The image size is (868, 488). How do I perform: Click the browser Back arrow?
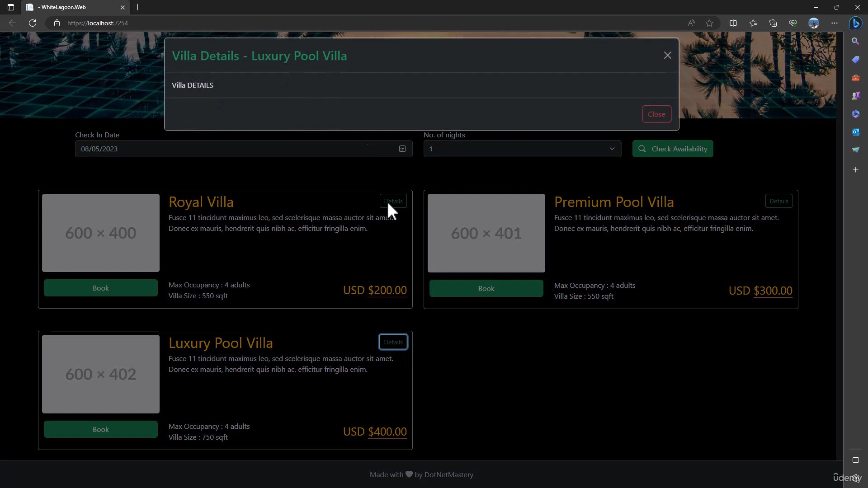13,23
